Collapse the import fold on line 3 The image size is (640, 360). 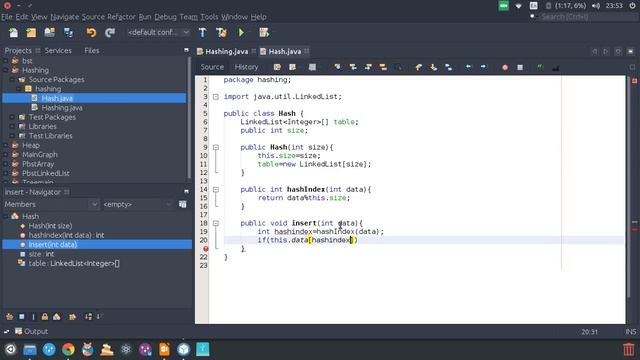(216, 97)
